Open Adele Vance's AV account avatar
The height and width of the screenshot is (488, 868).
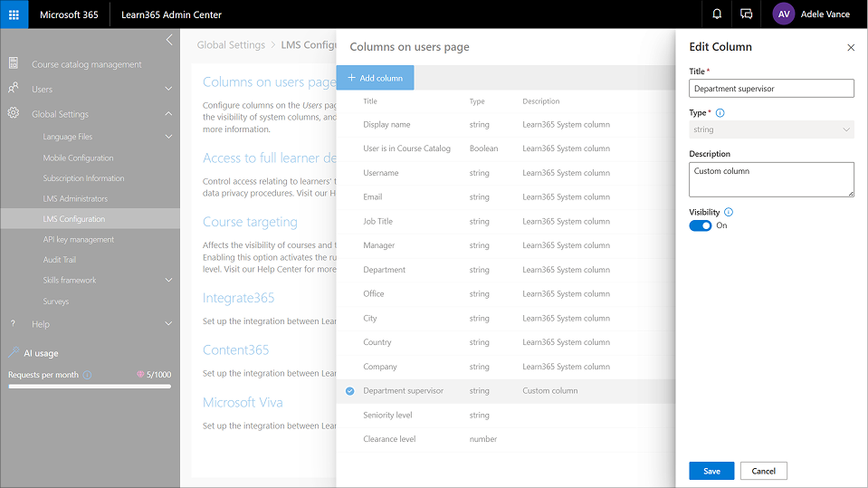point(783,14)
